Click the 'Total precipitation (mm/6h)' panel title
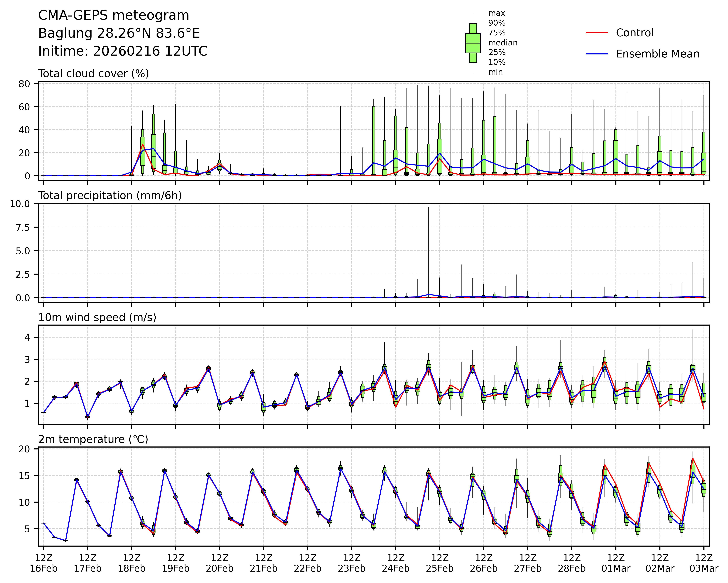Viewport: 728px width, 583px height. [x=110, y=196]
